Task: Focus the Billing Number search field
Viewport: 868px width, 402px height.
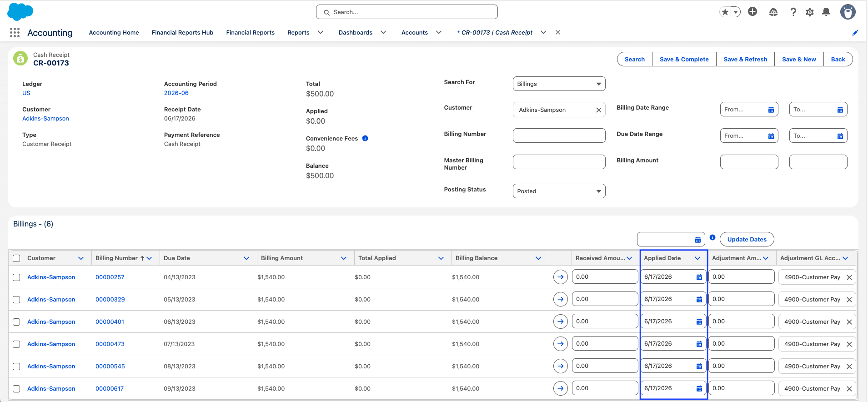Action: (559, 136)
